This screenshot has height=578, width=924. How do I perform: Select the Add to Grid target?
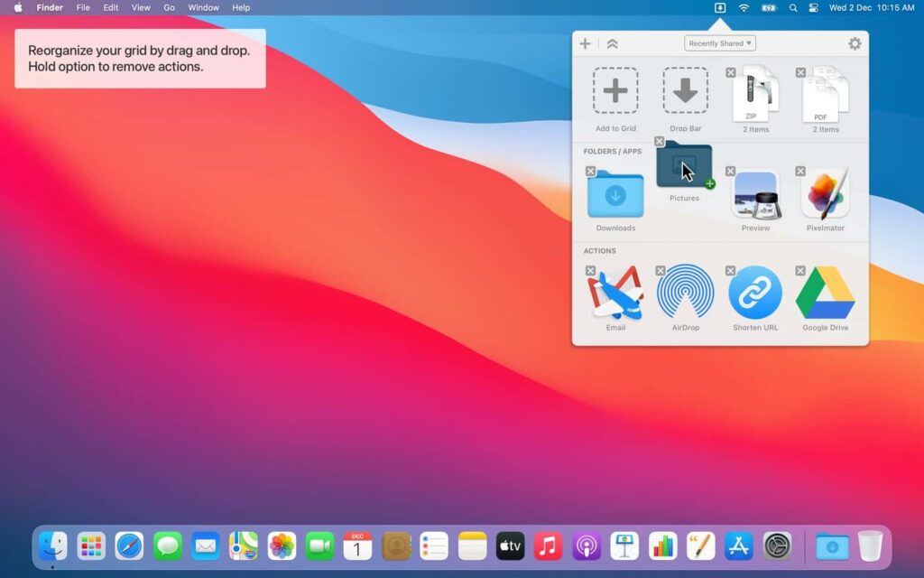614,89
